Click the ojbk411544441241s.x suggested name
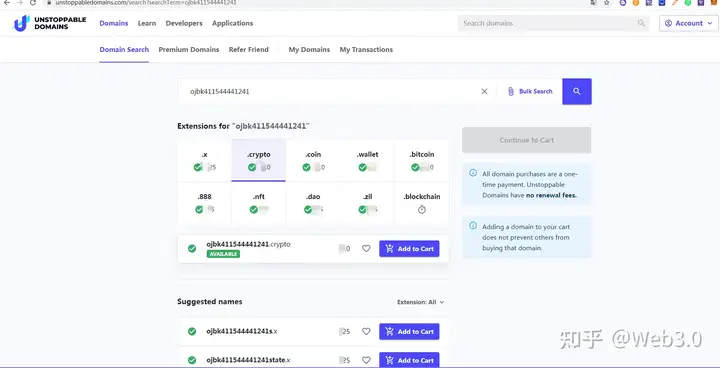Image resolution: width=720 pixels, height=368 pixels. 242,331
